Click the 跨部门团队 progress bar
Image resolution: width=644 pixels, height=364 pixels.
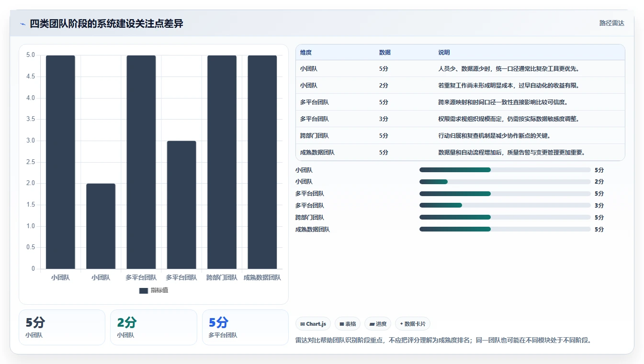point(505,217)
